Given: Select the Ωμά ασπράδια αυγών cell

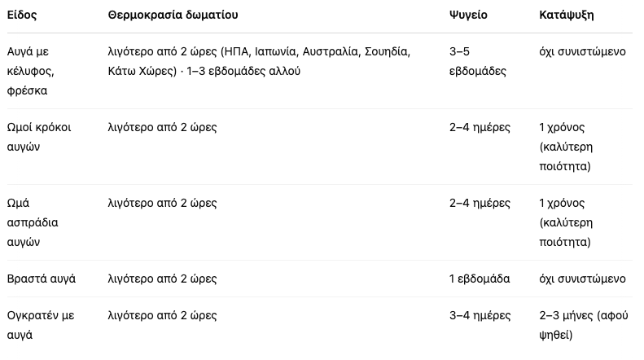Looking at the screenshot, I should coord(33,222).
